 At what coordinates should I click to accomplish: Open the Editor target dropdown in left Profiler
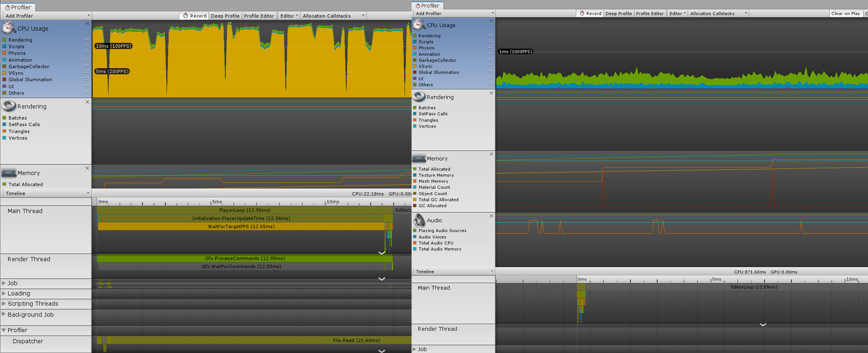289,16
